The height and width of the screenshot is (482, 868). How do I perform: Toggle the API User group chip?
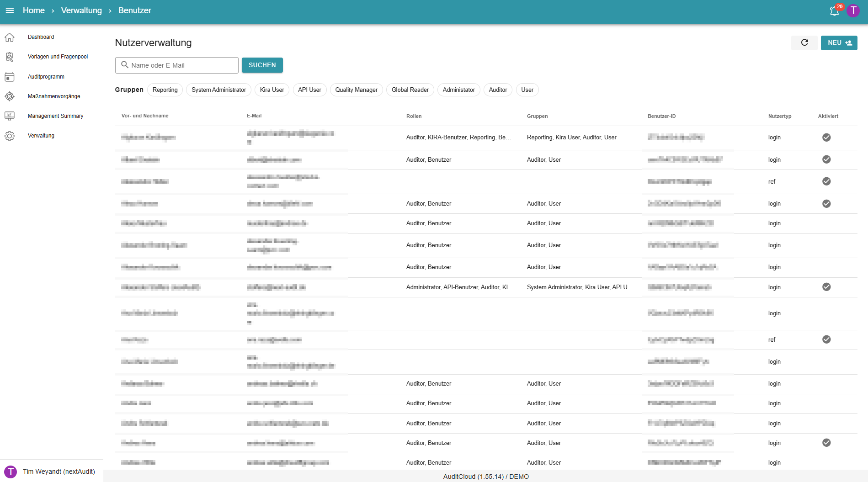tap(309, 90)
